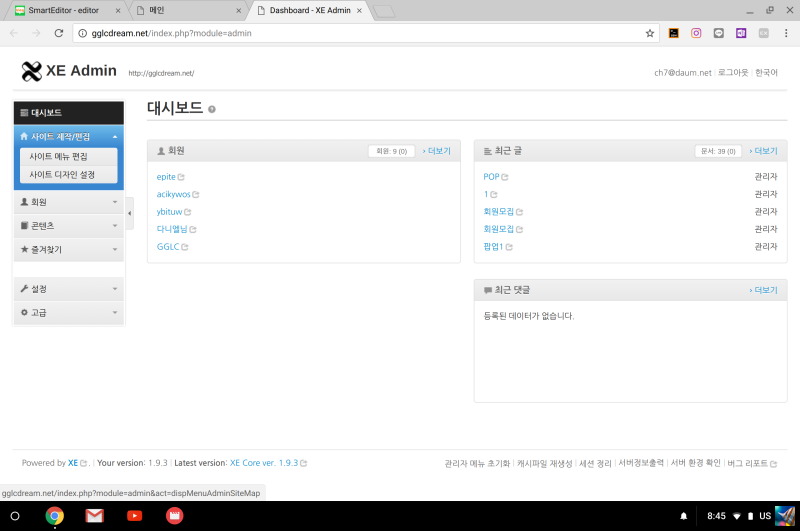Click the address bar URL field
The width and height of the screenshot is (800, 531).
click(x=365, y=33)
